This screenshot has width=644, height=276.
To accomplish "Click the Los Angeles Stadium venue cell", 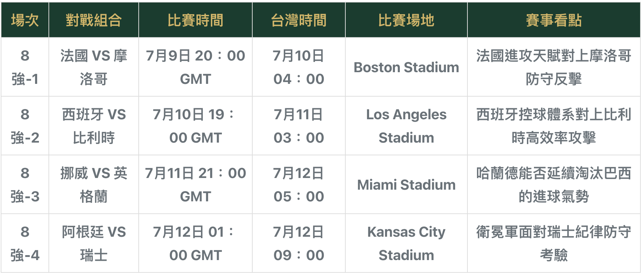I will pos(406,126).
